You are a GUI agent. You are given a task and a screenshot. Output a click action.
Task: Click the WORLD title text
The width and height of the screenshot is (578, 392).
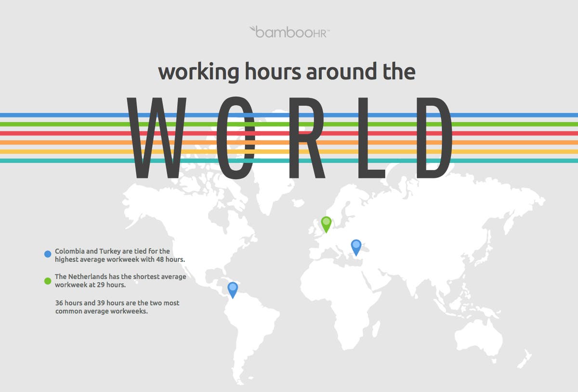tap(289, 137)
